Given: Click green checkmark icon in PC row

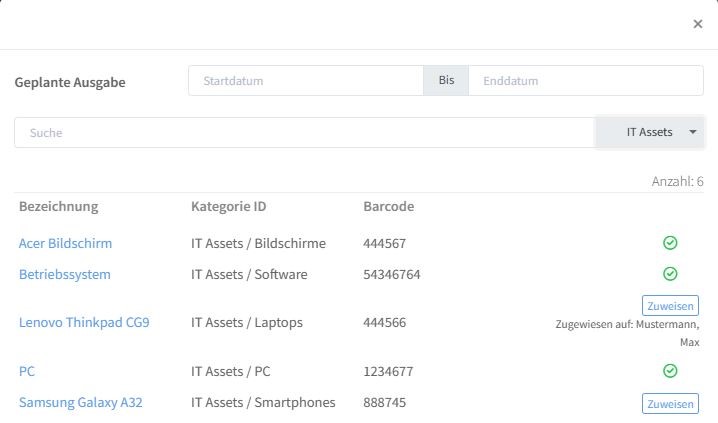Looking at the screenshot, I should pos(670,371).
